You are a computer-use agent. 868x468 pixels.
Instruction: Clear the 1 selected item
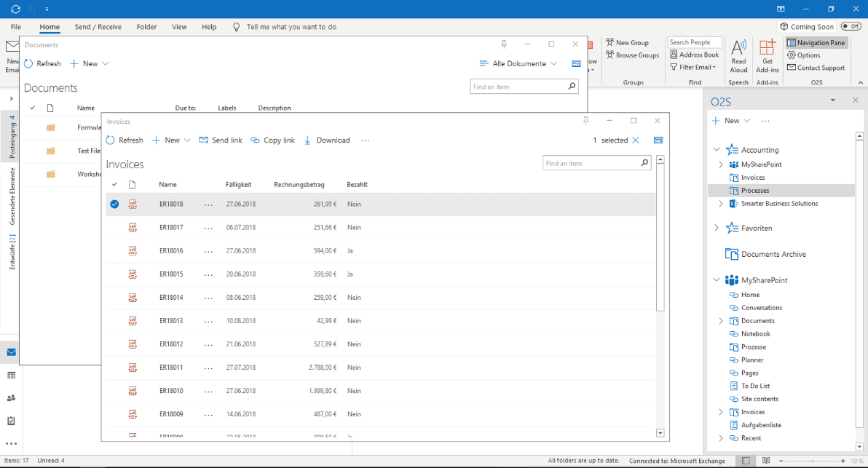tap(636, 140)
